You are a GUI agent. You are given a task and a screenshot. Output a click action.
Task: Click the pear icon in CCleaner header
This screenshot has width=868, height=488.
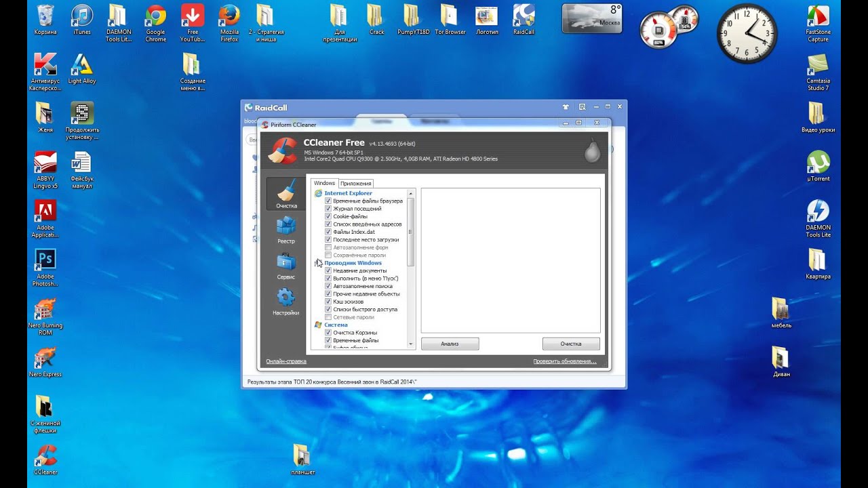pyautogui.click(x=593, y=151)
